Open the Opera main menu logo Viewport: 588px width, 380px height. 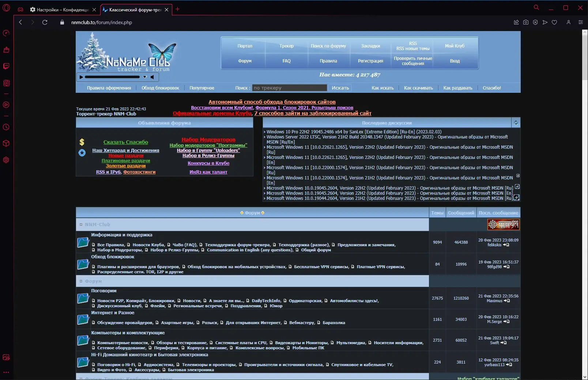pos(6,8)
